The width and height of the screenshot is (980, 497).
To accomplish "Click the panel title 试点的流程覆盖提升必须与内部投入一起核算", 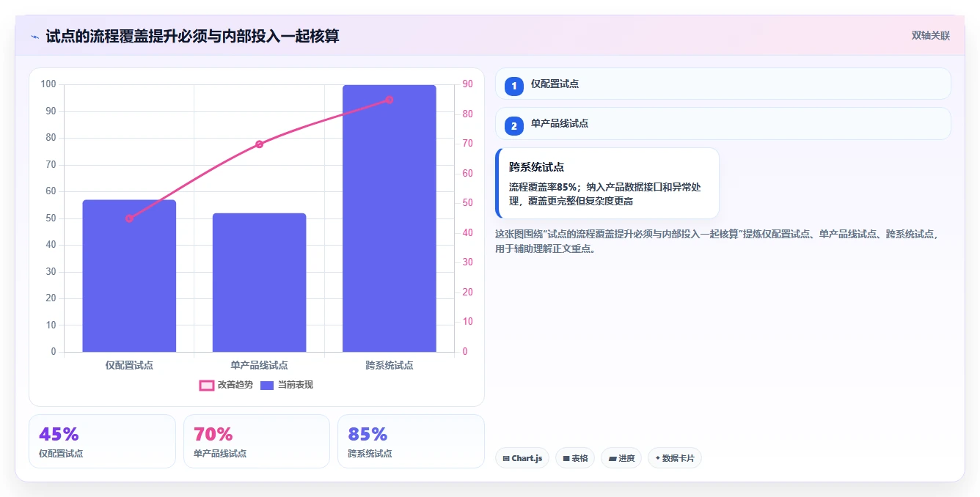I will click(192, 37).
